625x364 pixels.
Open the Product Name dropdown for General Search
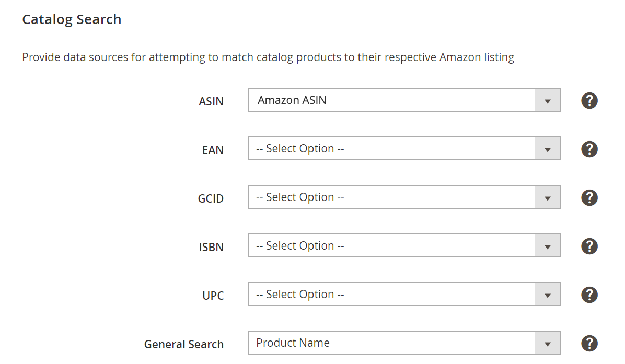(404, 343)
